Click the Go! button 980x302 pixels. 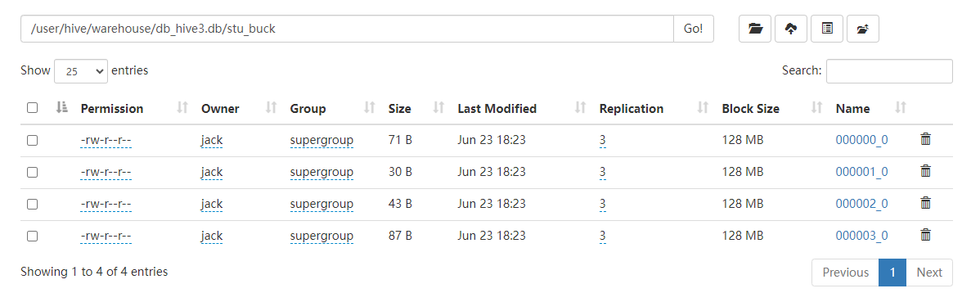pyautogui.click(x=693, y=29)
